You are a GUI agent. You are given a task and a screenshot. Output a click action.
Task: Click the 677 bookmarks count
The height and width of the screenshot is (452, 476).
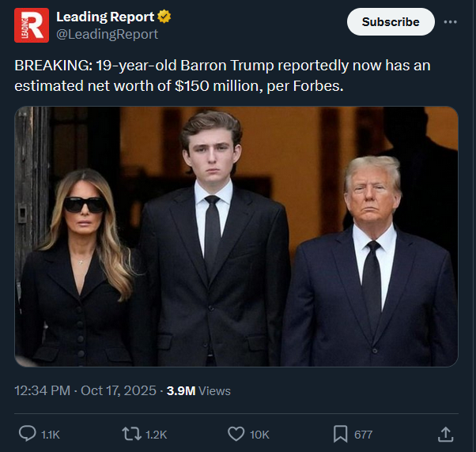coord(363,435)
